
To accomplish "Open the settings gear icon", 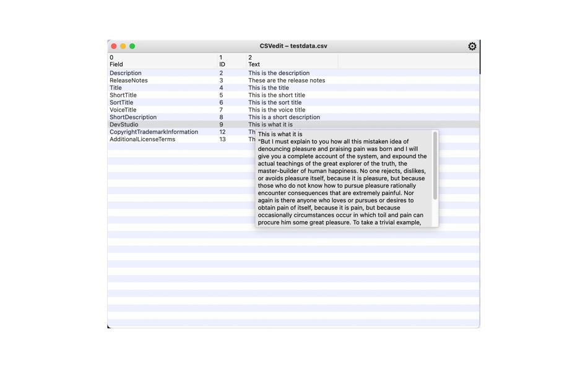I will (472, 46).
